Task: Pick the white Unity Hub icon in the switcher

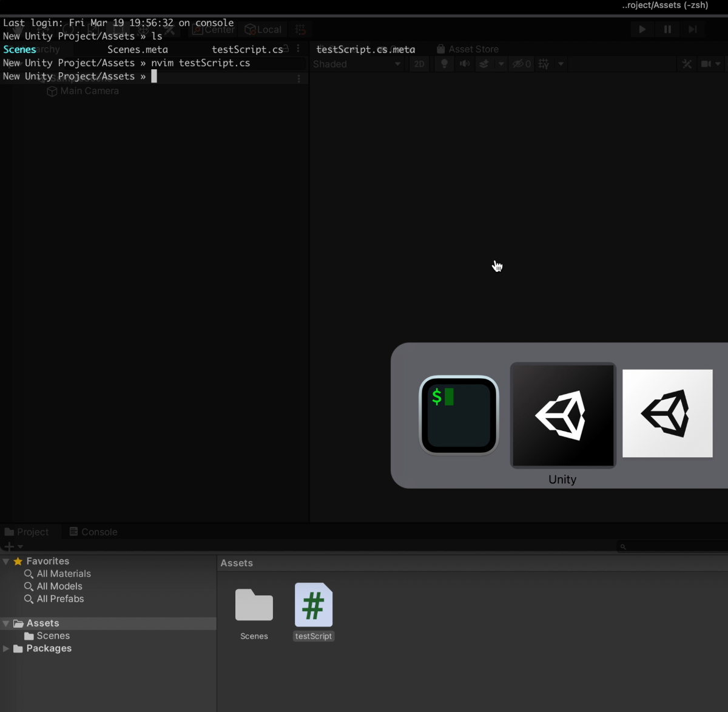Action: [667, 413]
